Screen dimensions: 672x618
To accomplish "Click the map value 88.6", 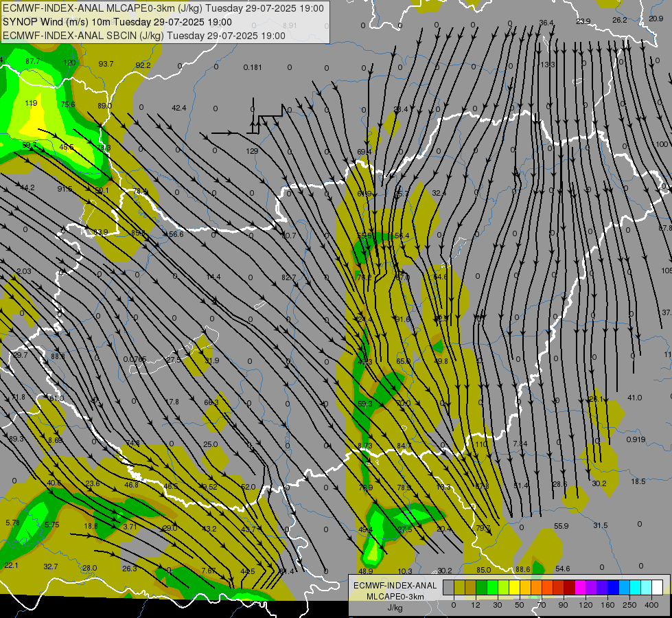I will [523, 569].
